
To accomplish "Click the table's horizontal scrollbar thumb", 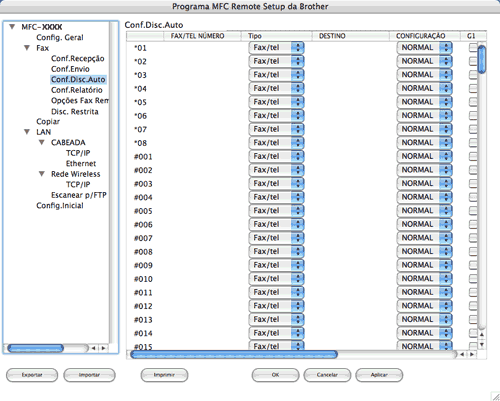I will [x=234, y=354].
